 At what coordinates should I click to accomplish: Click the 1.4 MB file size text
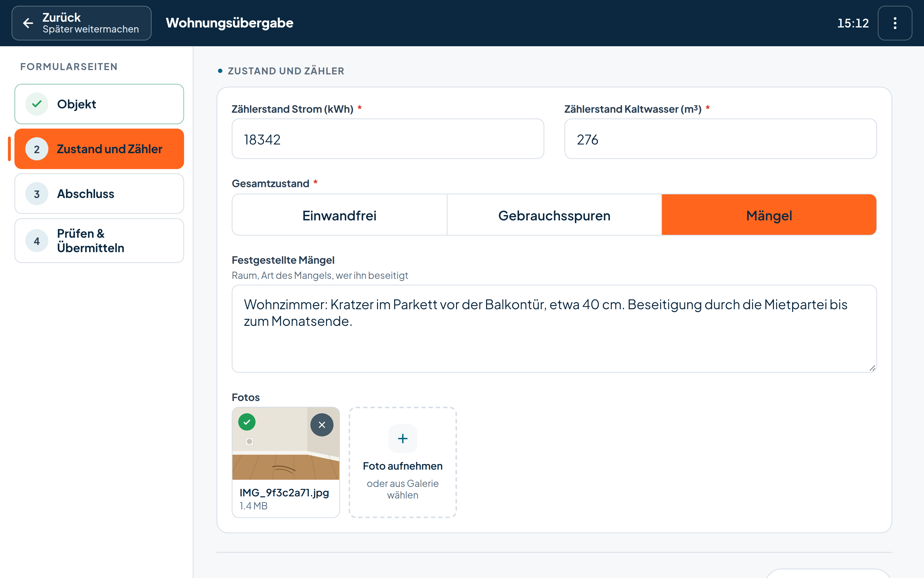point(254,506)
